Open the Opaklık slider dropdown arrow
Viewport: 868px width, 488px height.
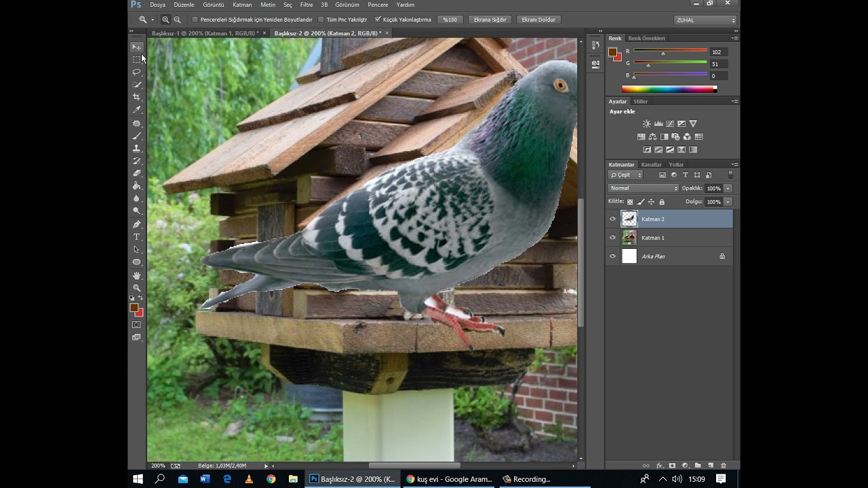728,188
